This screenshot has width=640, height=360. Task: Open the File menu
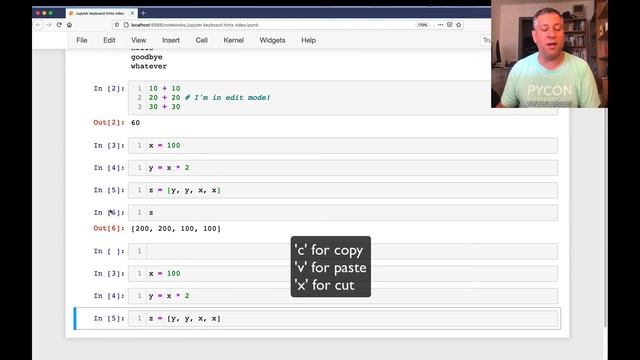click(82, 40)
